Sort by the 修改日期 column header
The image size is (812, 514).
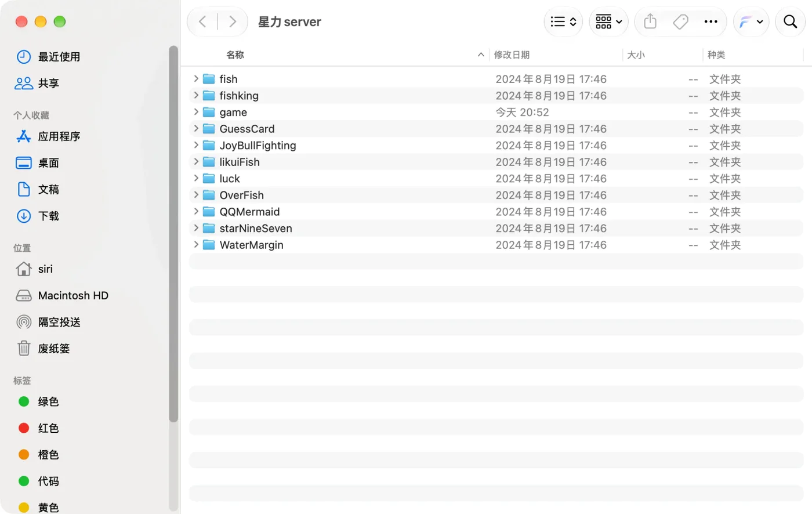[512, 55]
